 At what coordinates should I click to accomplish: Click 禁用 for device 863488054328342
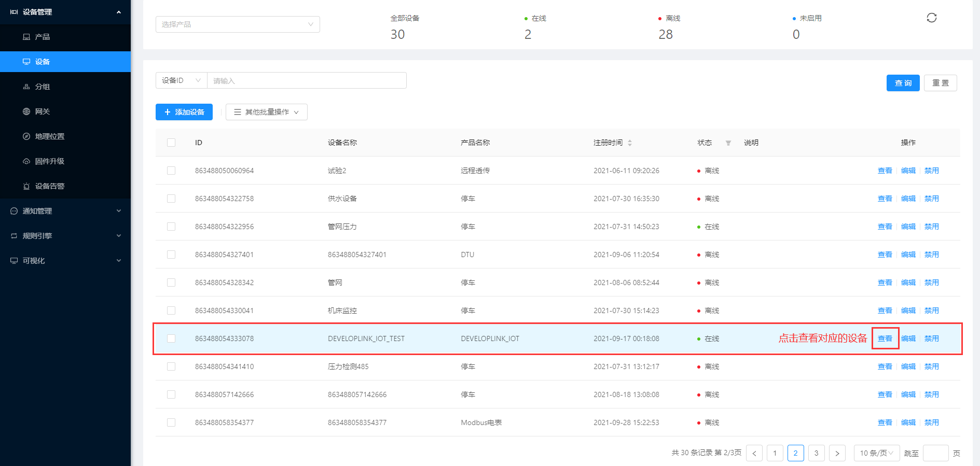coord(931,283)
